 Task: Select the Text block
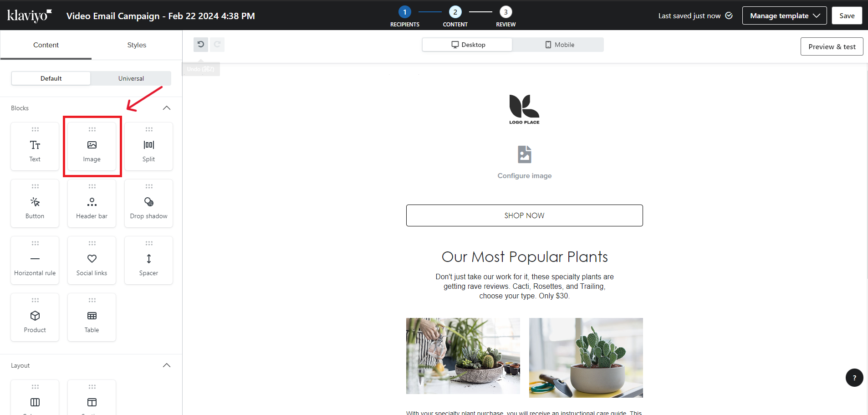coord(35,146)
